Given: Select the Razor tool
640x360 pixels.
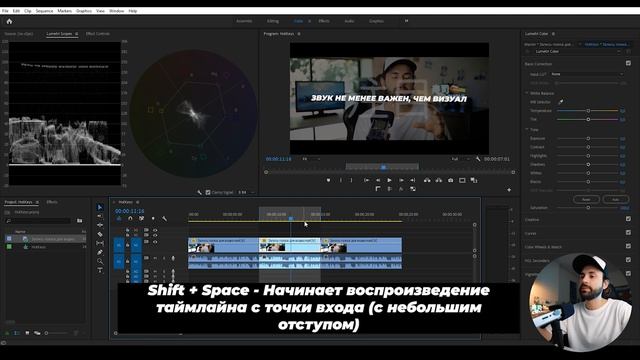Looking at the screenshot, I should click(x=100, y=234).
